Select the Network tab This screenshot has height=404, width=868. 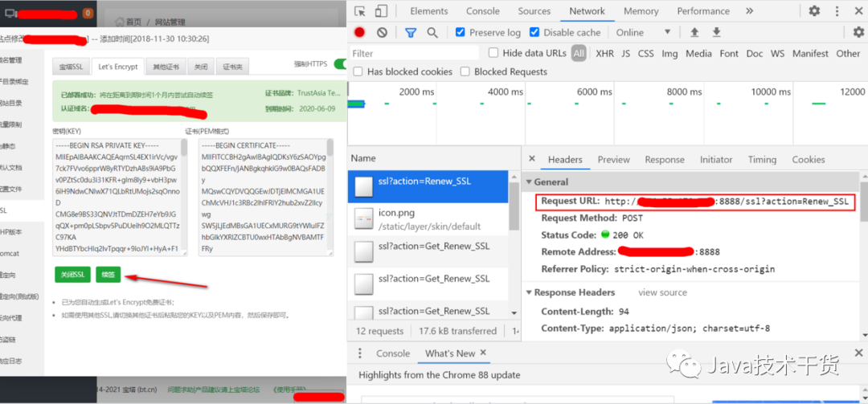click(588, 11)
